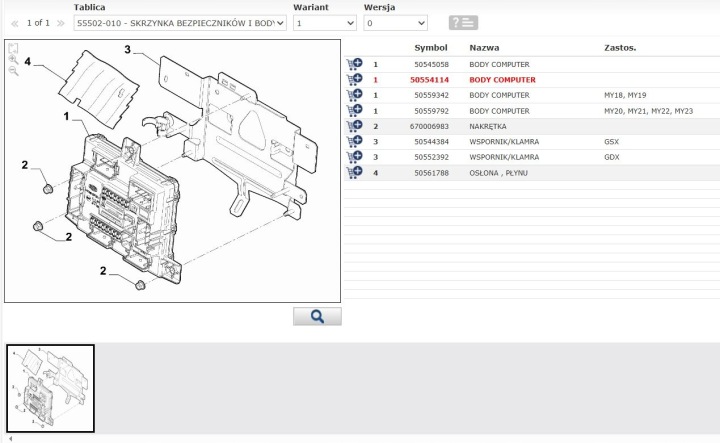This screenshot has height=443, width=720.
Task: Zoom out of the parts diagram
Action: (x=13, y=71)
